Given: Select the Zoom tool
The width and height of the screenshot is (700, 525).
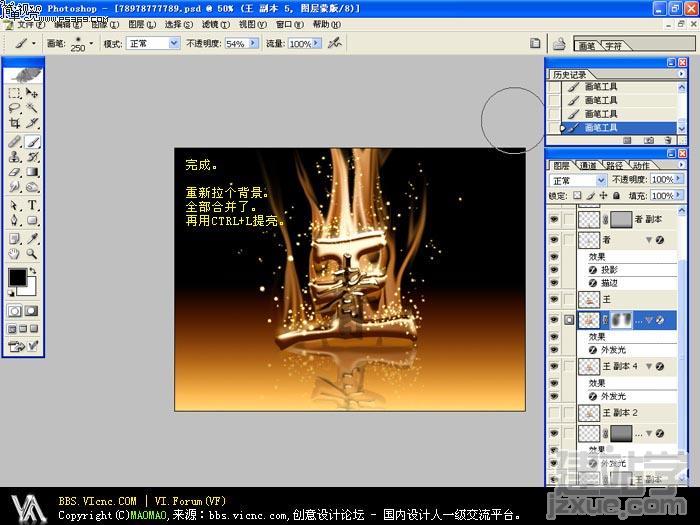Looking at the screenshot, I should click(x=32, y=254).
